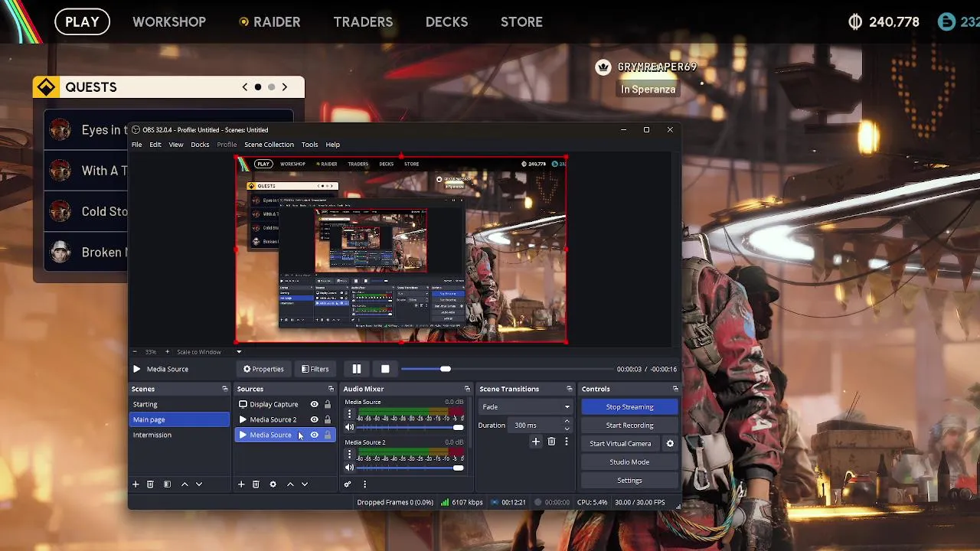Unlock the Media Source 2 source
The width and height of the screenshot is (980, 551).
coord(328,419)
